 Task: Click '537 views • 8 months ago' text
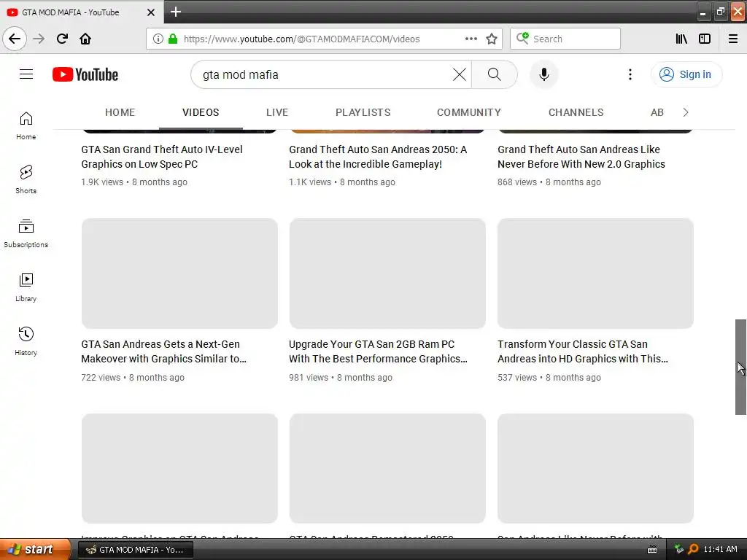pyautogui.click(x=549, y=377)
